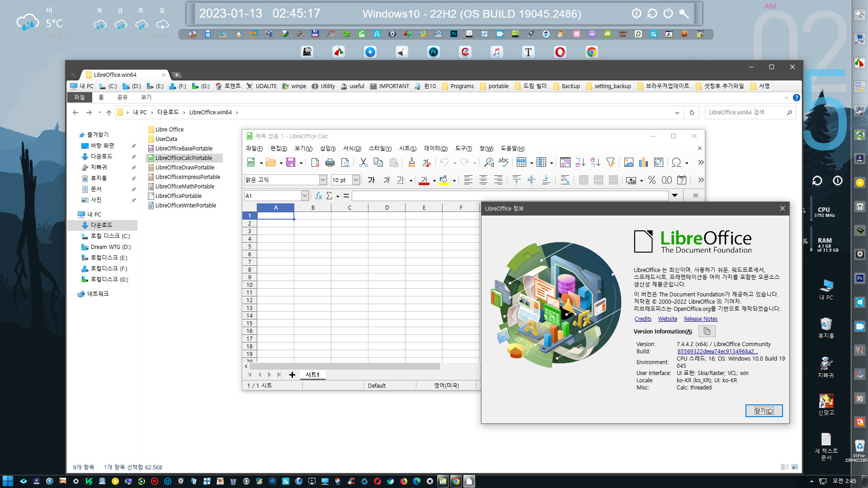Open the 도움말(H) menu in Calc
This screenshot has height=488, width=868.
click(x=513, y=149)
